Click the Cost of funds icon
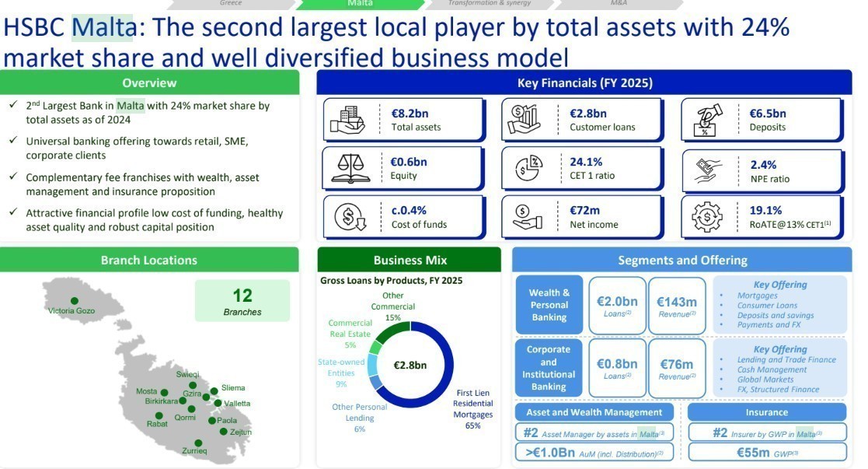This screenshot has height=469, width=868. coord(347,217)
